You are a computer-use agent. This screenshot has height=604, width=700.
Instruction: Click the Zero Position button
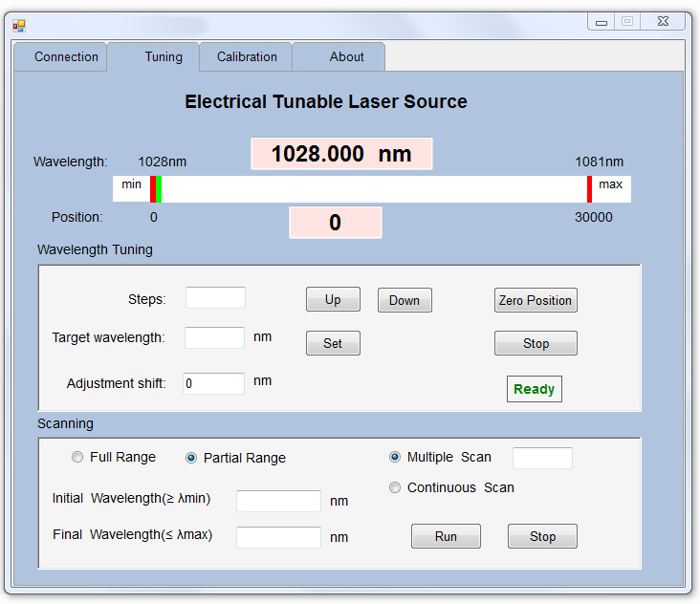536,300
